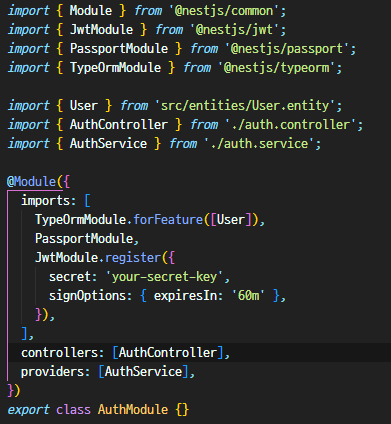Click the '@nestjs/passport' import path string
The width and height of the screenshot is (391, 424).
point(287,49)
